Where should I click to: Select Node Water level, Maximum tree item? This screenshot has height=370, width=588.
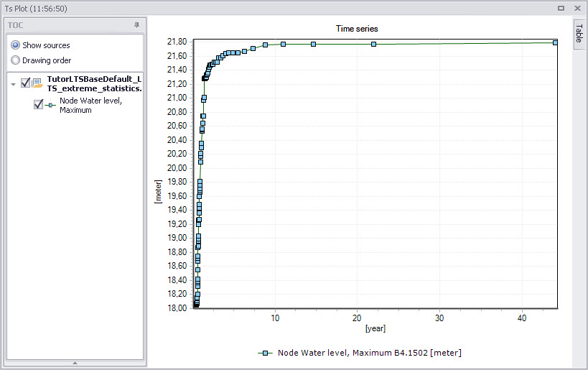pos(90,105)
